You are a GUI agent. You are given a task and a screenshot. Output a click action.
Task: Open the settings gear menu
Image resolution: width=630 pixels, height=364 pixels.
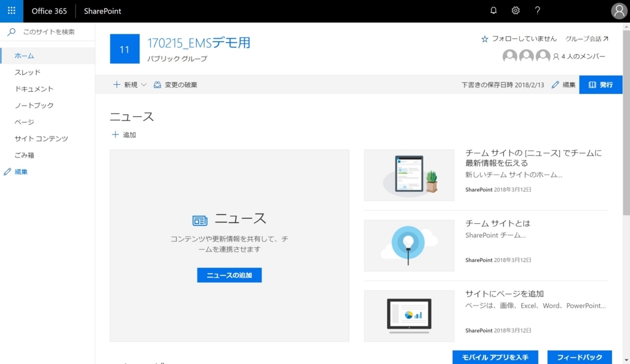point(515,10)
